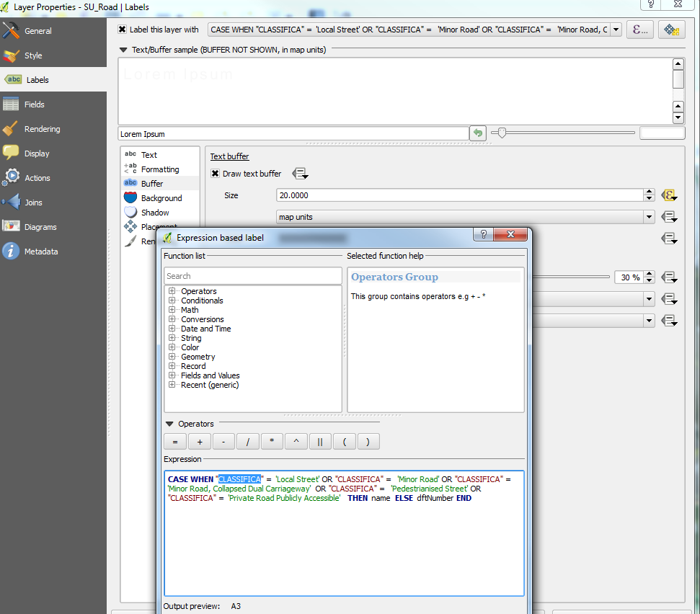Screen dimensions: 700x614
Task: Toggle the Label this layer with checkbox
Action: pos(123,30)
